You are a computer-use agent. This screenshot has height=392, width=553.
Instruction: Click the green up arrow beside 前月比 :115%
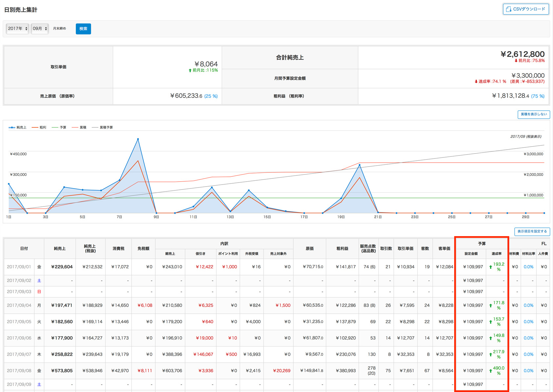pos(190,70)
